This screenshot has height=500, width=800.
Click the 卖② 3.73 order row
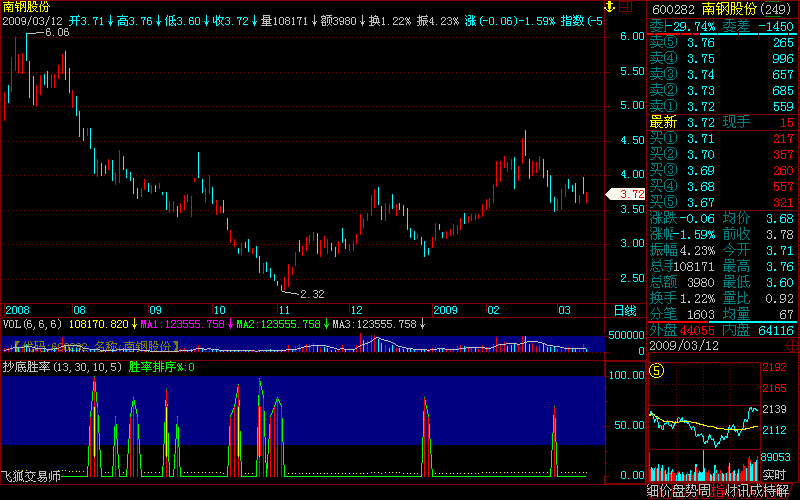[x=721, y=91]
